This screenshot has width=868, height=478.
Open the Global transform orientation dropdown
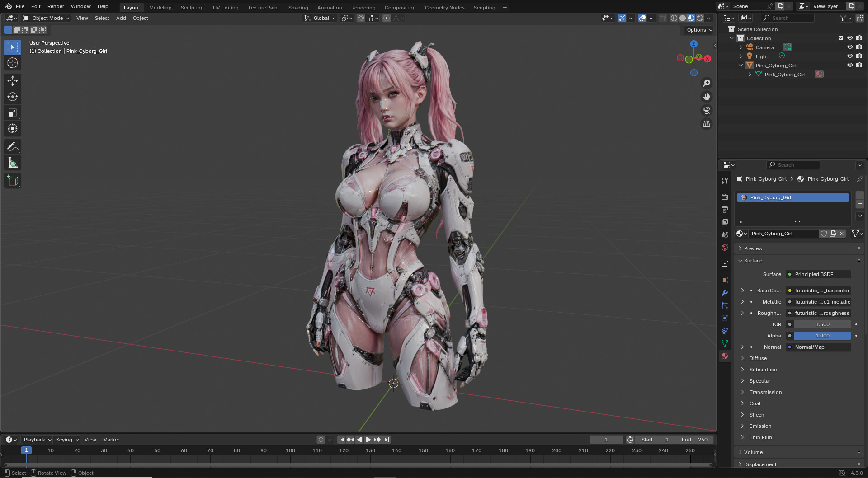(320, 18)
